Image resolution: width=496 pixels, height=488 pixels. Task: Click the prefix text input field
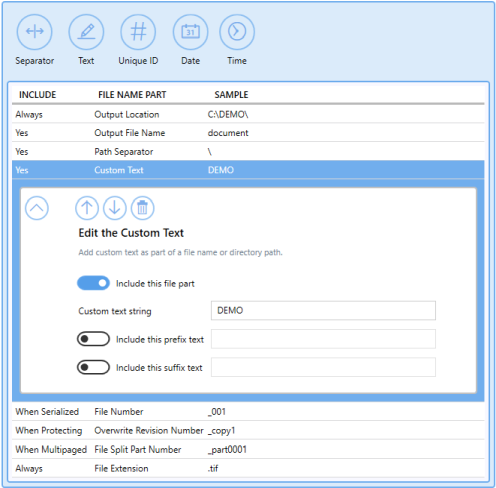point(323,339)
